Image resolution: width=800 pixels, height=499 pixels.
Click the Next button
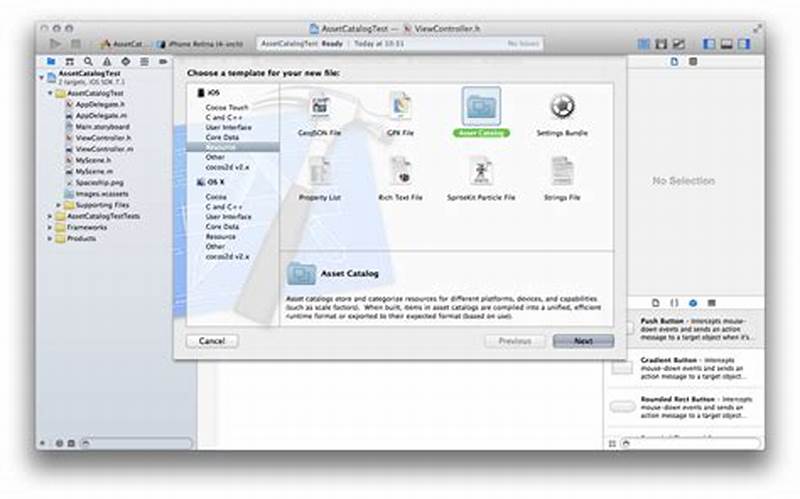click(583, 341)
